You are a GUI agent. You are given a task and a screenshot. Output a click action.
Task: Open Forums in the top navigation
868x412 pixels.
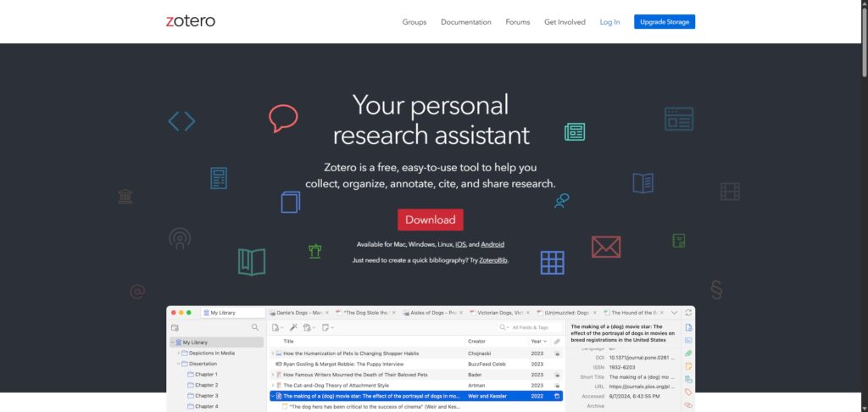click(518, 22)
